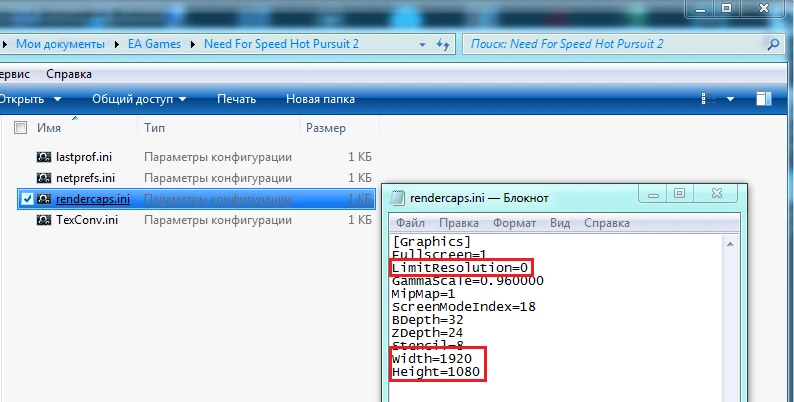Viewport: 794px width, 402px height.
Task: Open the view options dropdown arrow
Action: click(x=731, y=99)
